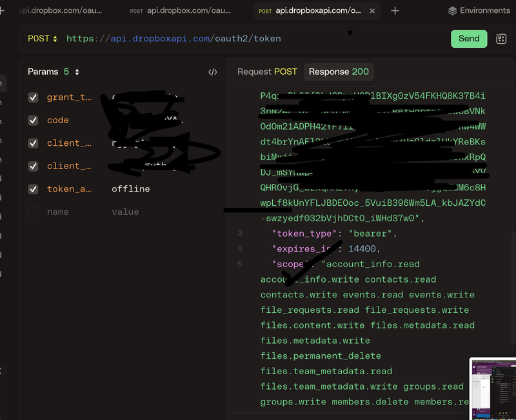The image size is (516, 420).
Task: Show the Request POST tab
Action: pyautogui.click(x=267, y=72)
